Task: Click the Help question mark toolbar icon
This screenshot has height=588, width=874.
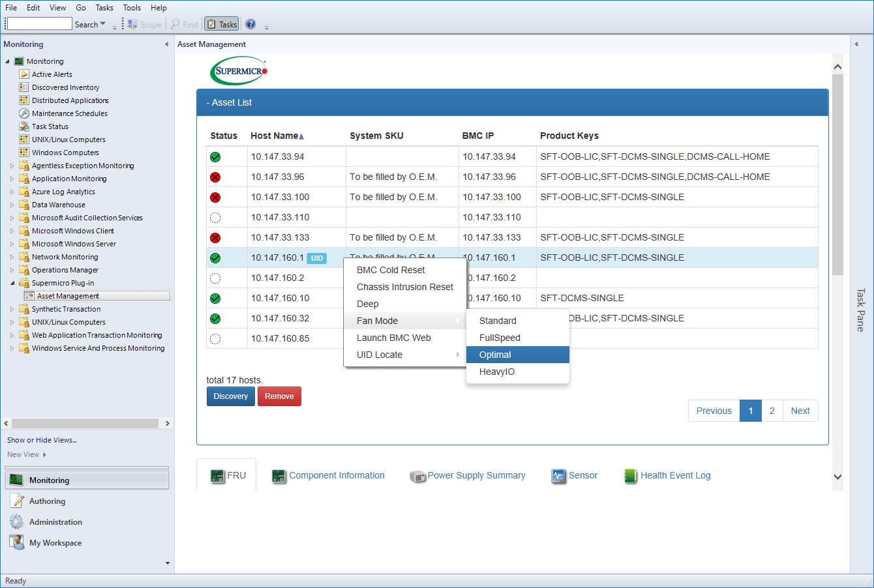Action: click(x=250, y=24)
